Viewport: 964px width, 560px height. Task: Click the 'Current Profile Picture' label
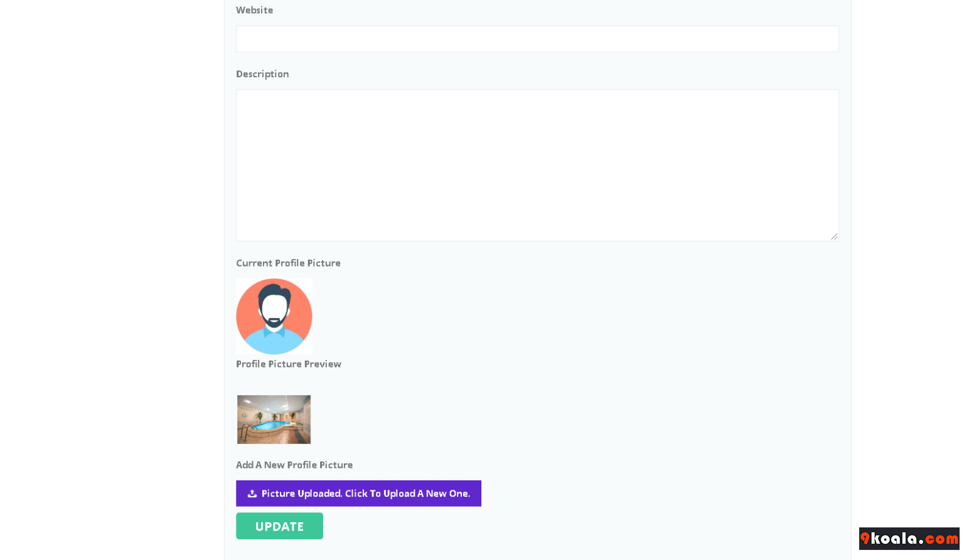(x=288, y=263)
